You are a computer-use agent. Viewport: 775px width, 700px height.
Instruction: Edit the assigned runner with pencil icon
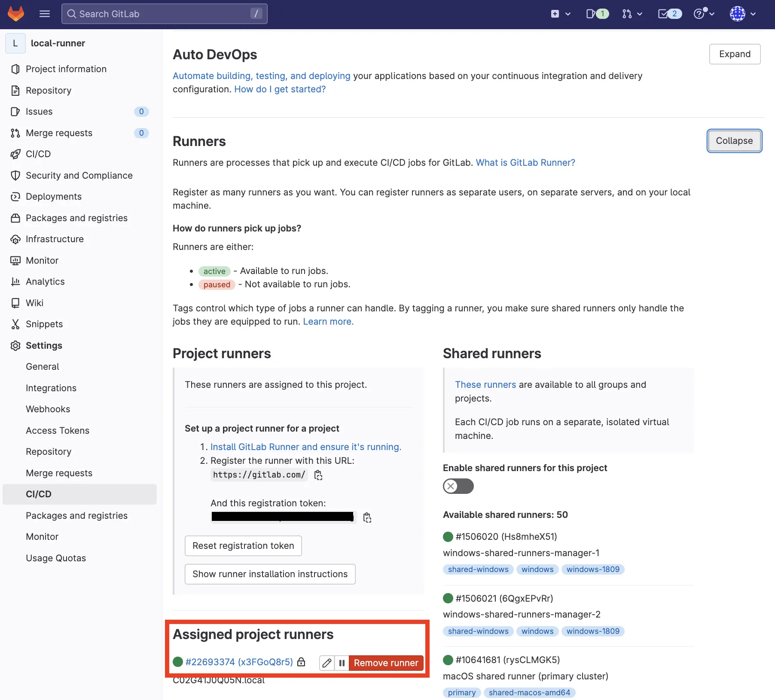coord(327,663)
